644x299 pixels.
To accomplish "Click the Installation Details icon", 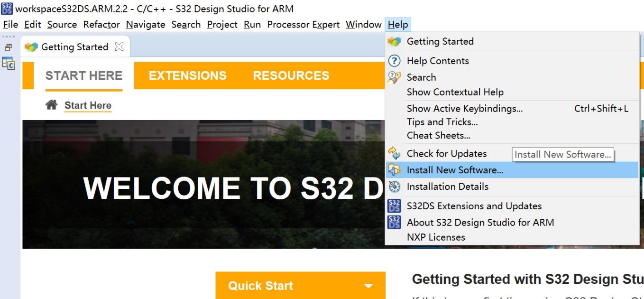I will [x=395, y=187].
